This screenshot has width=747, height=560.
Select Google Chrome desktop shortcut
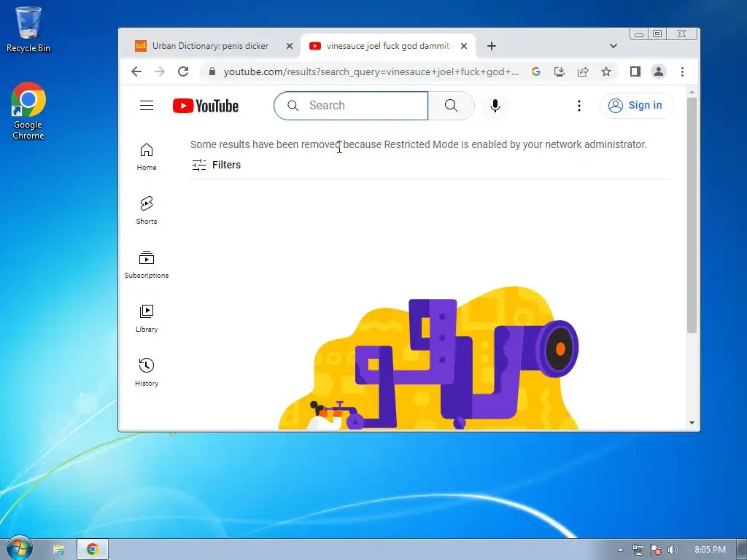(28, 111)
